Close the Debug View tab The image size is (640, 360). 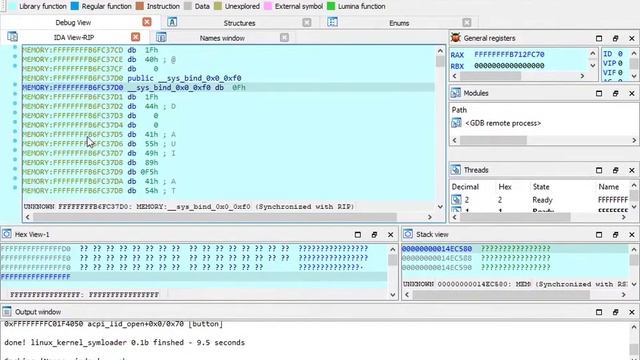147,22
